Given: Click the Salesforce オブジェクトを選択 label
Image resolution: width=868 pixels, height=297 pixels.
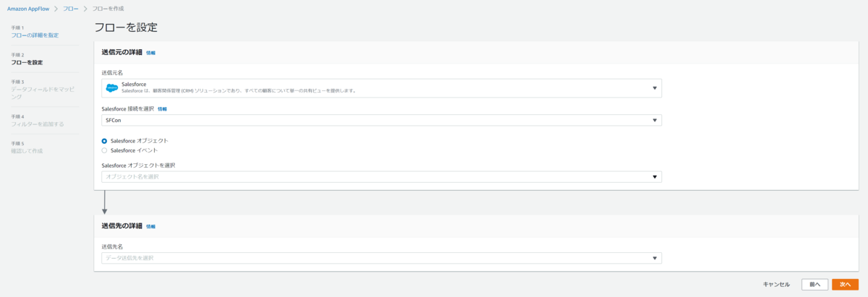Looking at the screenshot, I should tap(138, 165).
